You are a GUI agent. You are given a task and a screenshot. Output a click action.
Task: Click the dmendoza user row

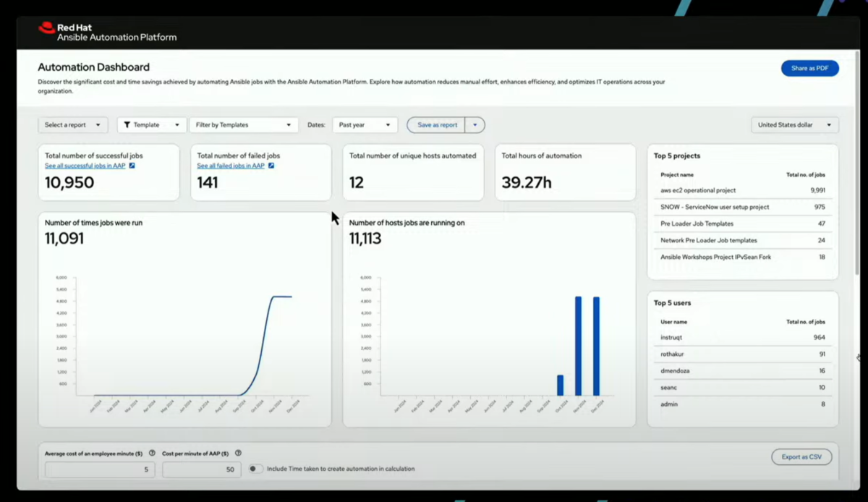(x=743, y=370)
